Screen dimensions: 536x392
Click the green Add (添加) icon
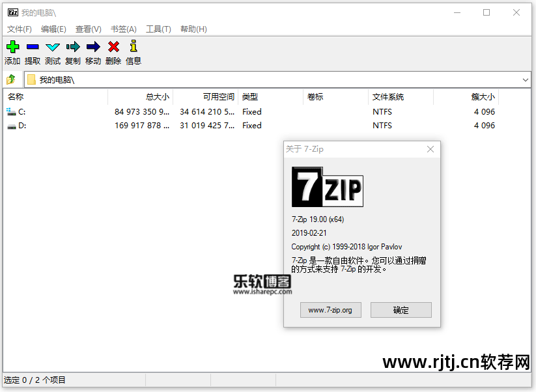pos(12,47)
